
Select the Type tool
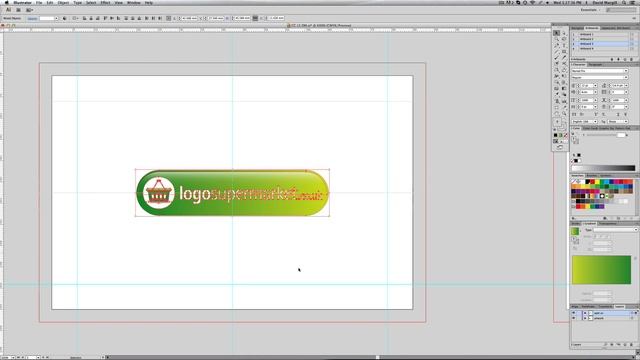coord(564,45)
